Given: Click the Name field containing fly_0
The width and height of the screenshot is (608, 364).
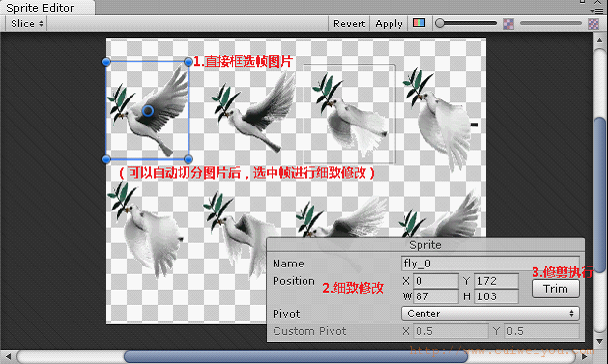Looking at the screenshot, I should pyautogui.click(x=490, y=264).
